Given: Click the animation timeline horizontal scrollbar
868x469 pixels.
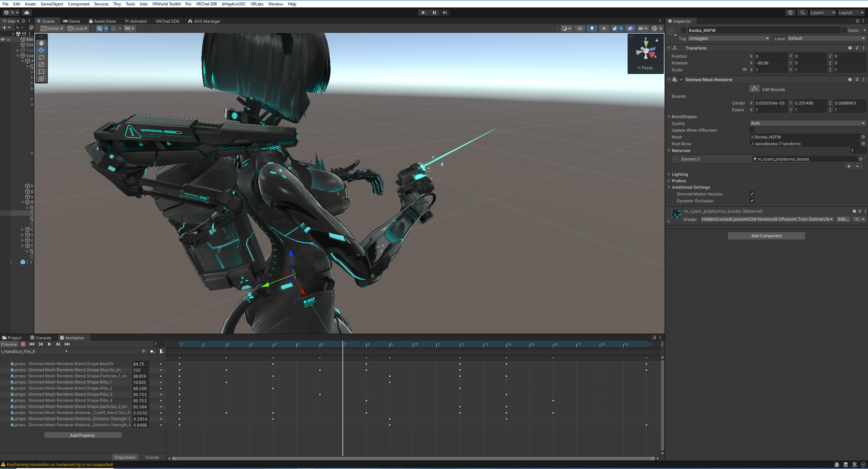Looking at the screenshot, I should pos(413,458).
